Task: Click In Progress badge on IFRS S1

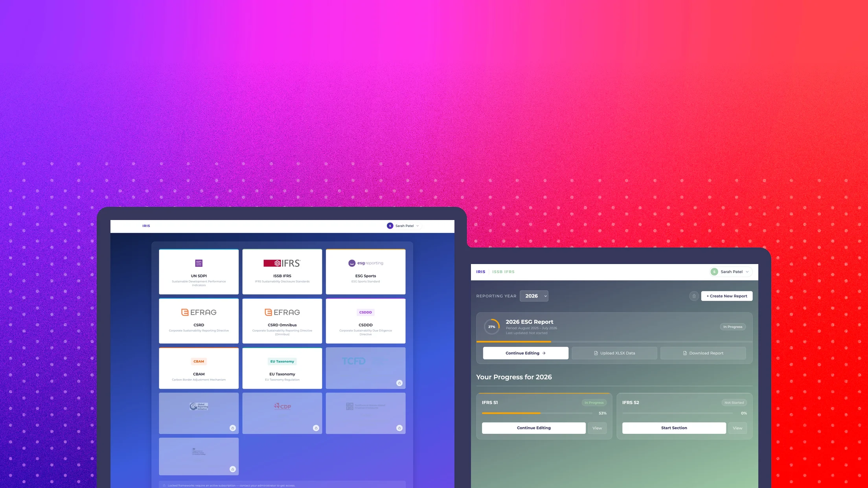Action: point(594,403)
